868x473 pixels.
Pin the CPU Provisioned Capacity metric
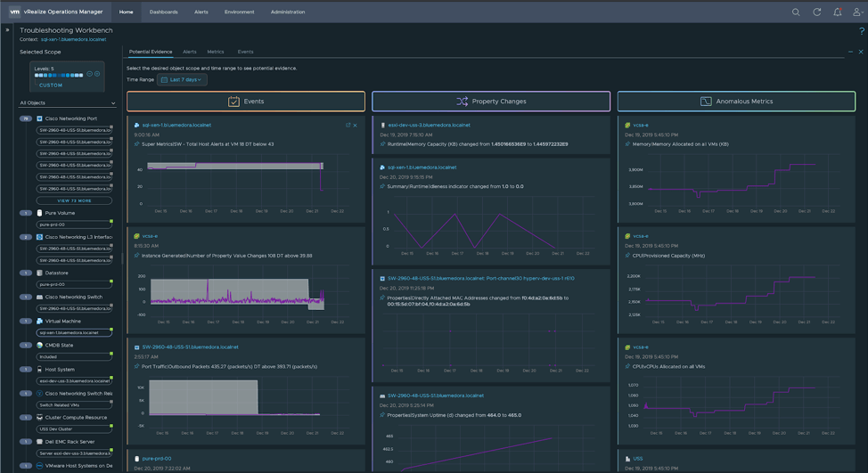point(627,256)
